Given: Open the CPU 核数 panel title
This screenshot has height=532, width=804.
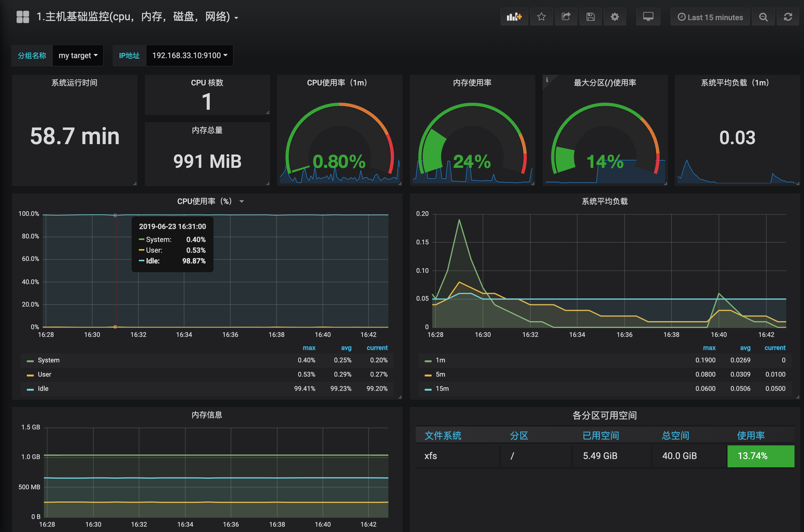Looking at the screenshot, I should point(207,83).
